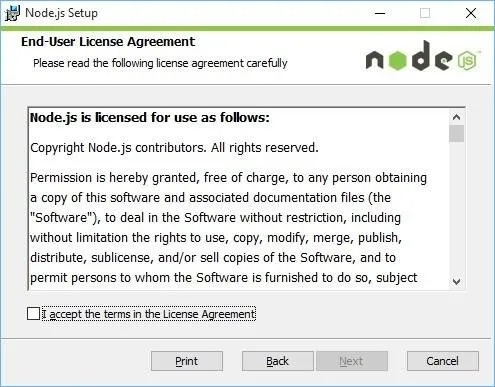Cancel the Node.js installation
The width and height of the screenshot is (495, 387).
coord(443,361)
